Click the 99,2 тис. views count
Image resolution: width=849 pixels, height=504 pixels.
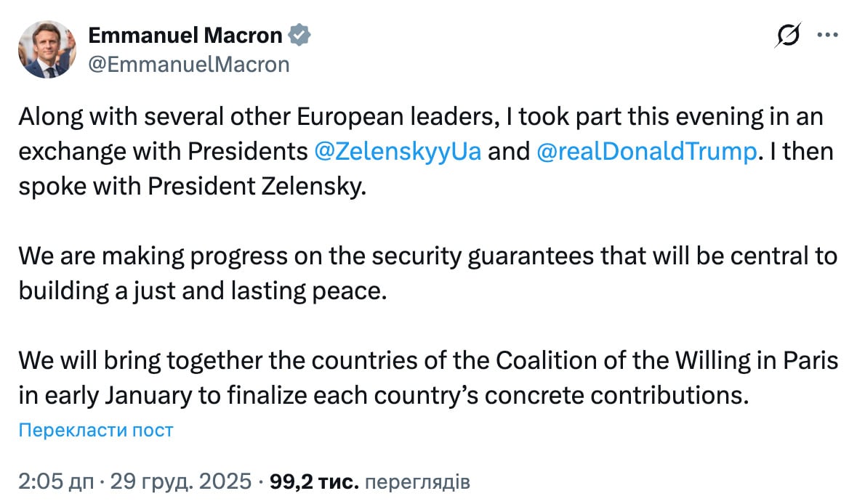(x=313, y=481)
